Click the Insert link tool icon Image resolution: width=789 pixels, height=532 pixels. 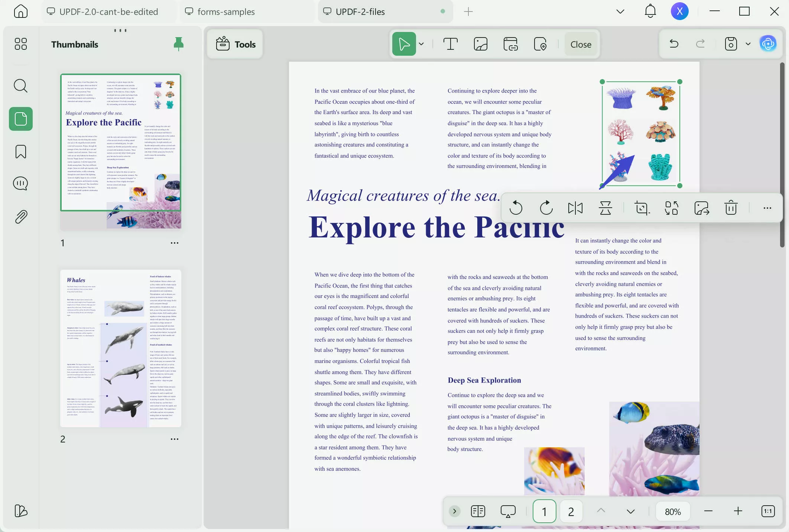(x=510, y=44)
